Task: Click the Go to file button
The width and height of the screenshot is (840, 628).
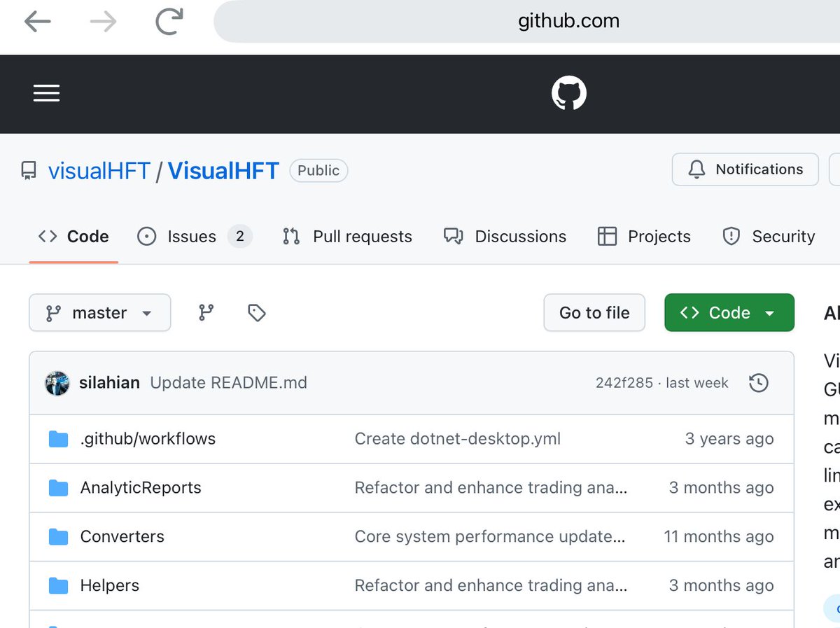Action: 594,313
